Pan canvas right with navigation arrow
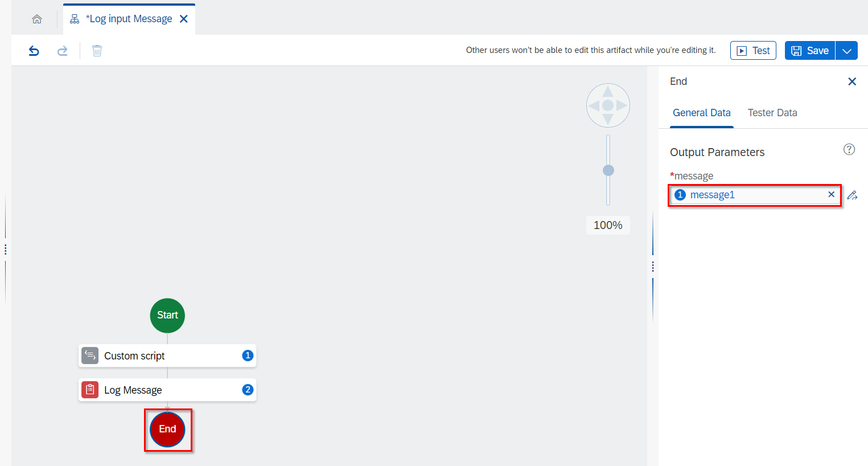The width and height of the screenshot is (868, 466). pyautogui.click(x=622, y=105)
